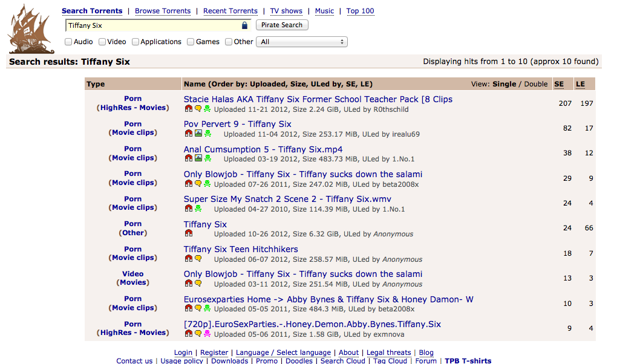Viewport: 617px width, 364px height.
Task: Open the Tag Cloud link
Action: coord(390,360)
